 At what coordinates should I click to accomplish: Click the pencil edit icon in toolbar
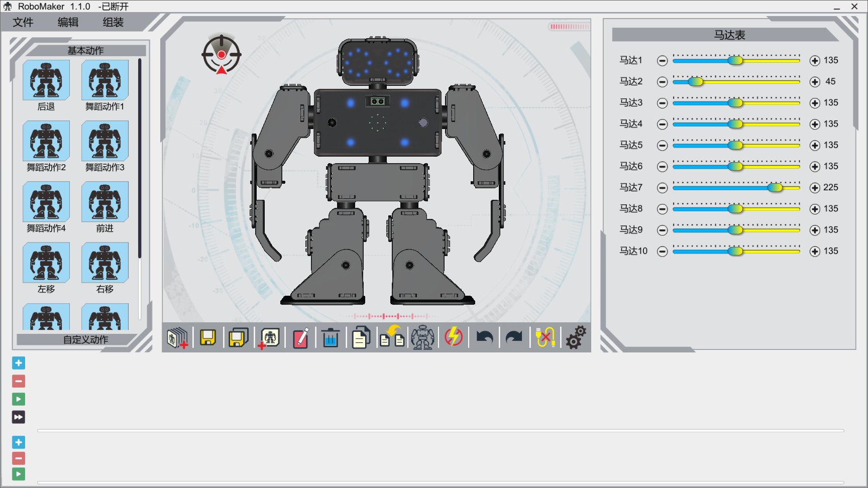300,337
